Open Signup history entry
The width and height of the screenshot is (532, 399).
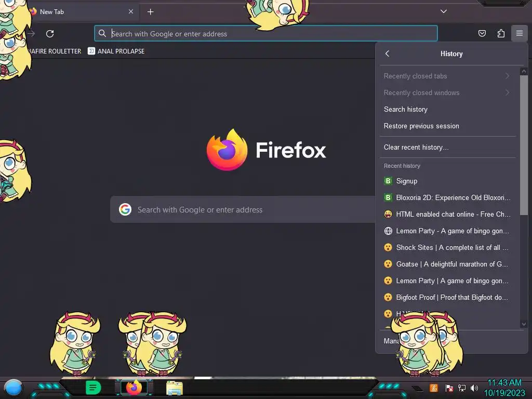(447, 181)
